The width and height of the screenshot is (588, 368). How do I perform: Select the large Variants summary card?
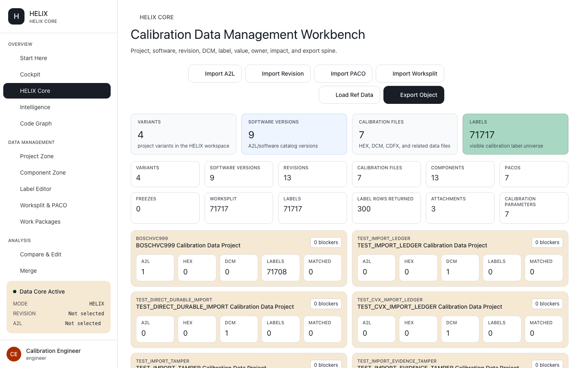pos(183,134)
